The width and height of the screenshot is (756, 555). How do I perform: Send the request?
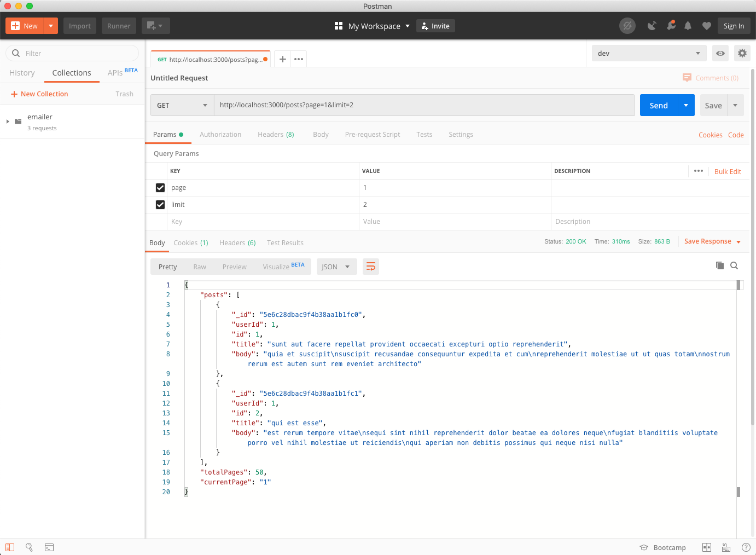click(x=659, y=105)
